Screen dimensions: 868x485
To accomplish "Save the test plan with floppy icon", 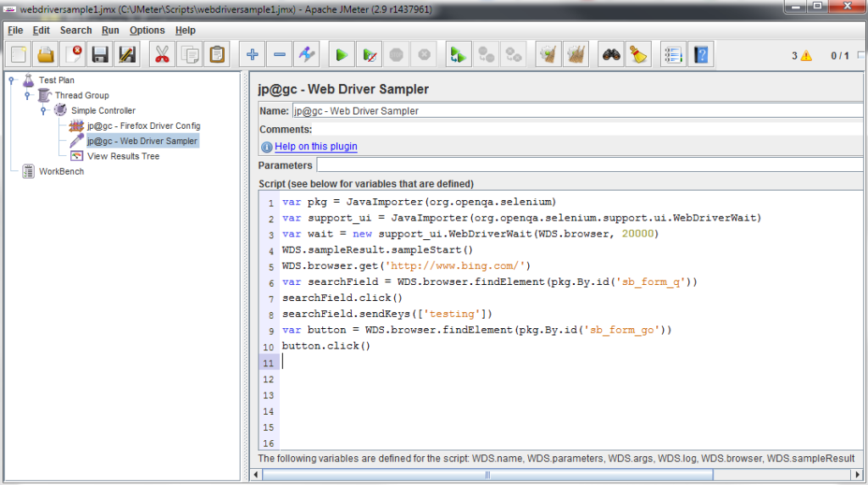I will pyautogui.click(x=100, y=55).
